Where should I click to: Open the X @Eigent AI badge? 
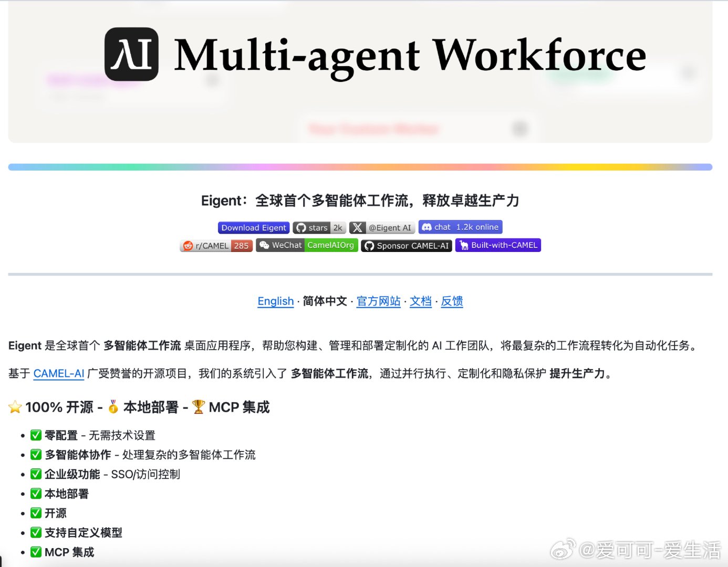click(x=382, y=227)
